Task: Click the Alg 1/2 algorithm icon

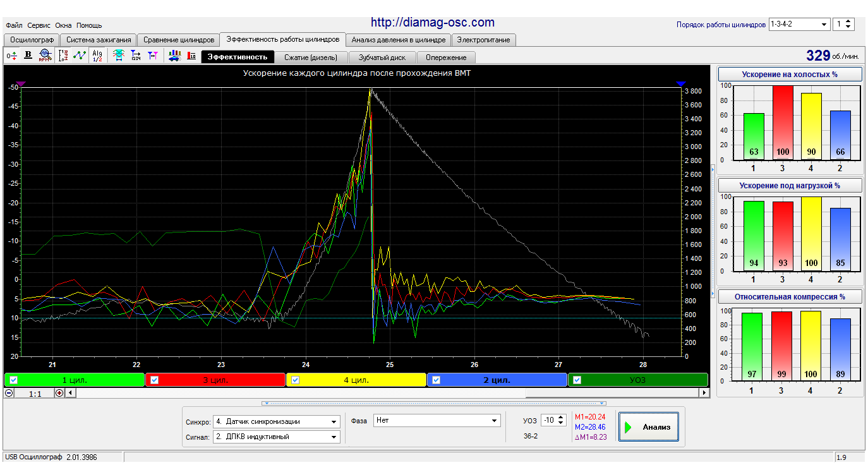Action: 97,56
